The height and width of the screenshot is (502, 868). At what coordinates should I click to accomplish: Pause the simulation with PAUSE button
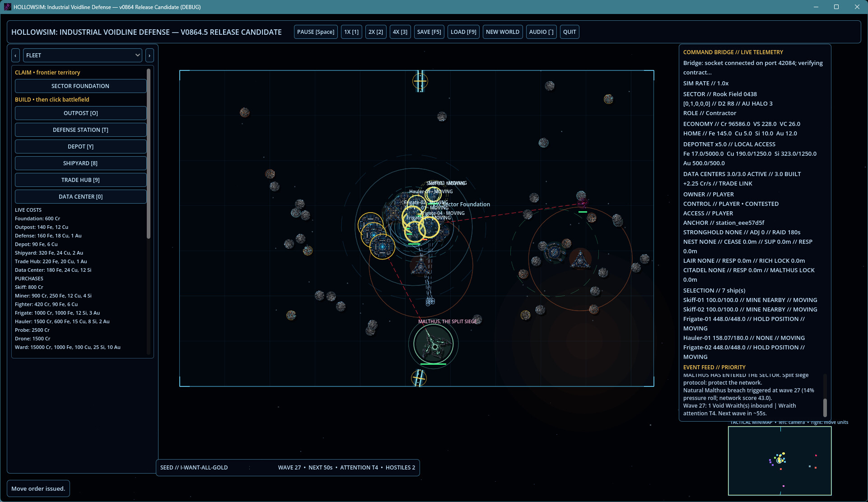[x=316, y=32]
